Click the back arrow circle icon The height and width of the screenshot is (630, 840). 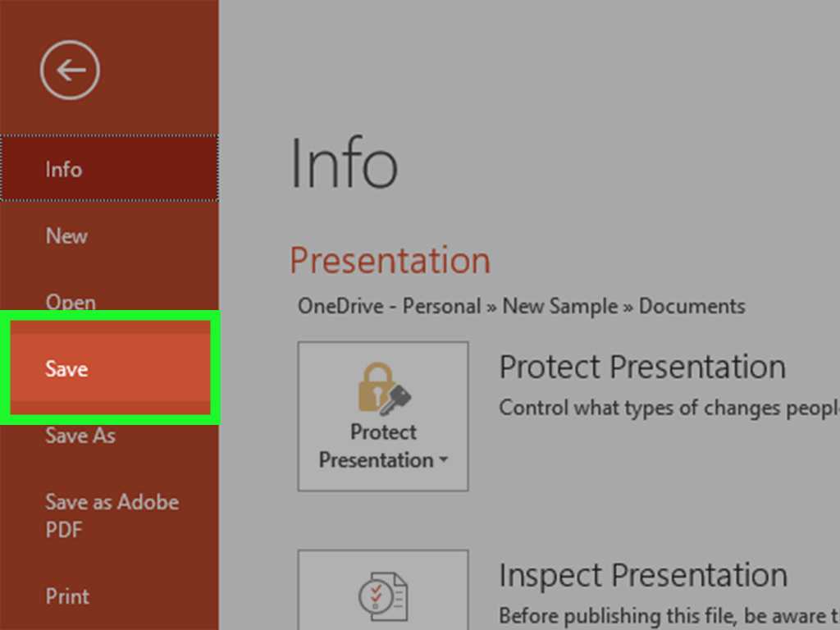tap(70, 71)
